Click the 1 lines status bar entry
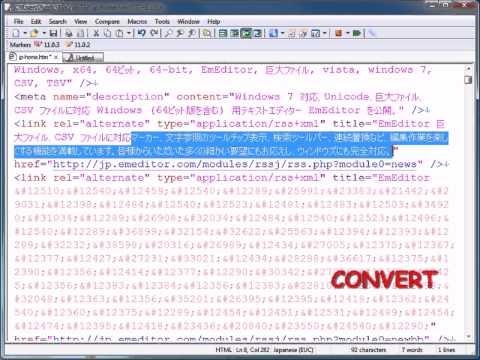The height and width of the screenshot is (360, 480). [446, 350]
